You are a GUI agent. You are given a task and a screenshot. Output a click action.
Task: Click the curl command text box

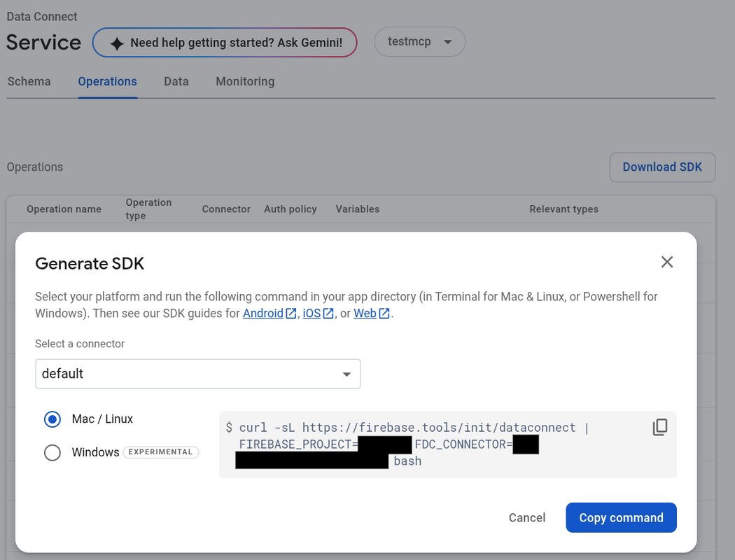(x=434, y=444)
